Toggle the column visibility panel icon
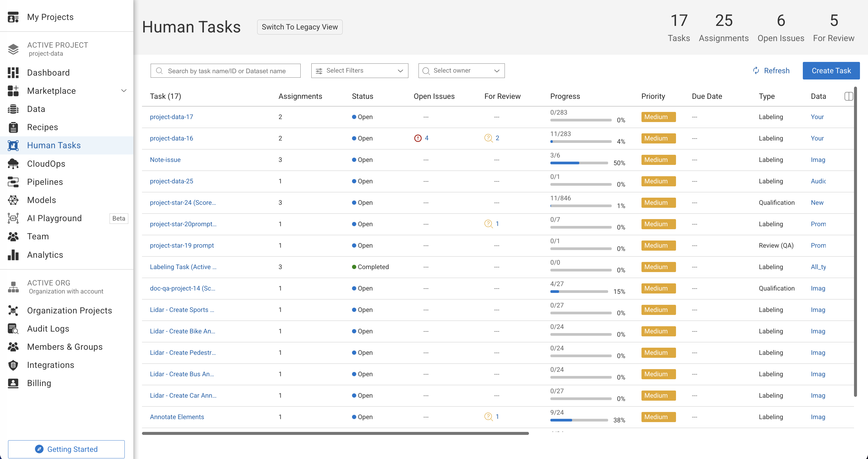This screenshot has width=868, height=459. 849,96
